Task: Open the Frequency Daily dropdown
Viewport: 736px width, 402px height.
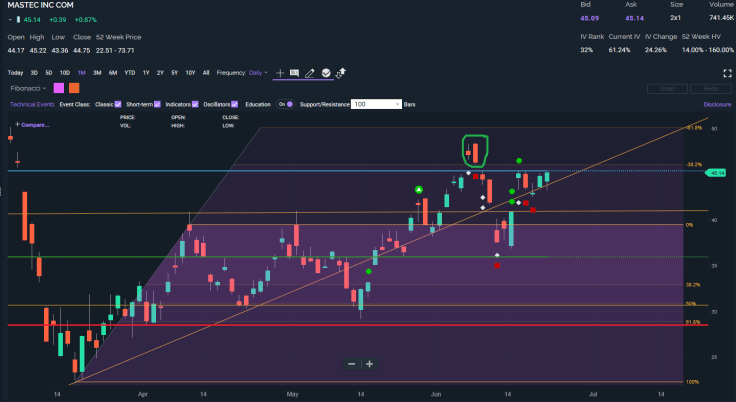Action: point(257,73)
